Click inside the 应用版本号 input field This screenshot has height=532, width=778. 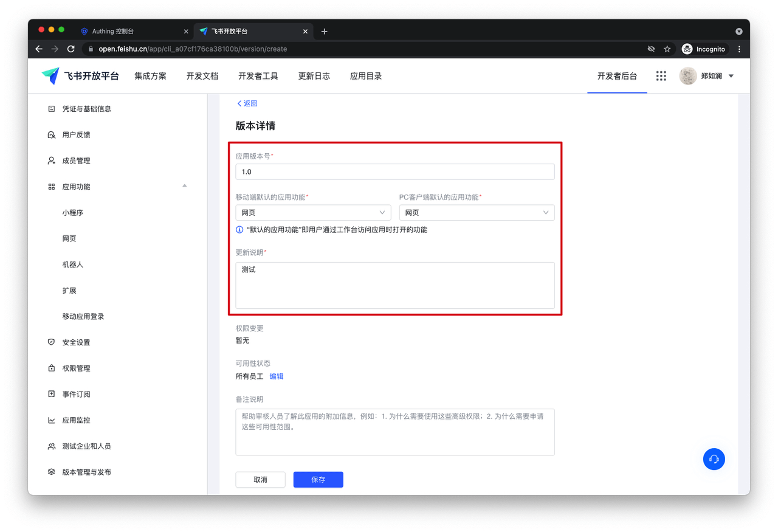pyautogui.click(x=394, y=171)
